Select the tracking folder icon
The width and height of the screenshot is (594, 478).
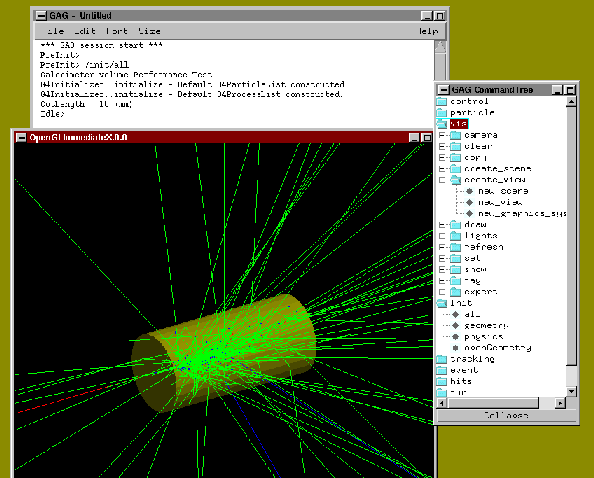[442, 359]
